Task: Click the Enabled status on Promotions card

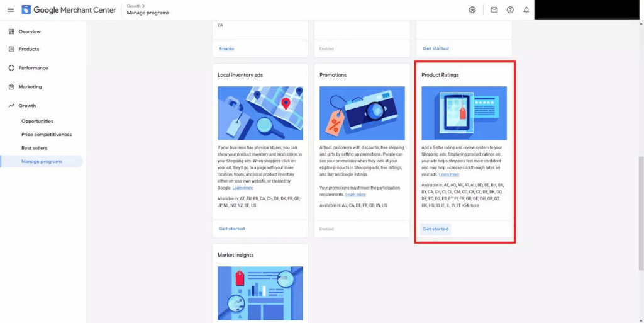Action: tap(326, 229)
